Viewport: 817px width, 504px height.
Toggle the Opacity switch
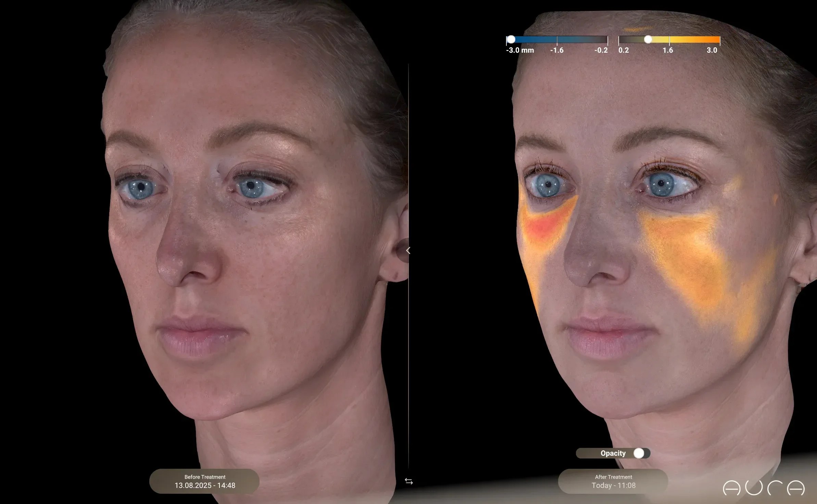(640, 453)
